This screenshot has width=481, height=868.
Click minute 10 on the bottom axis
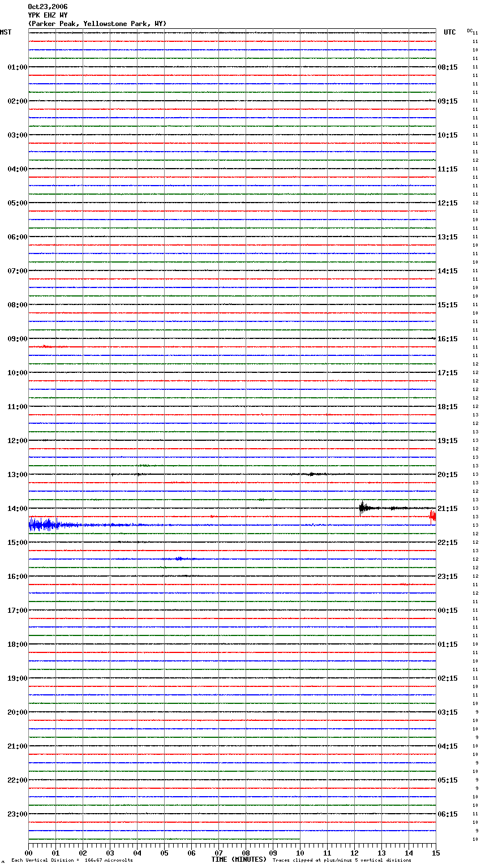point(300,853)
